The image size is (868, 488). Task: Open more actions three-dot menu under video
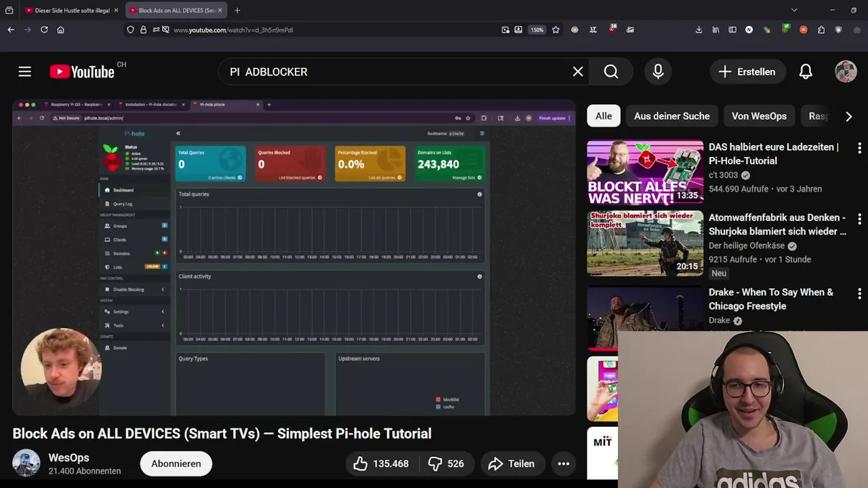pos(564,464)
